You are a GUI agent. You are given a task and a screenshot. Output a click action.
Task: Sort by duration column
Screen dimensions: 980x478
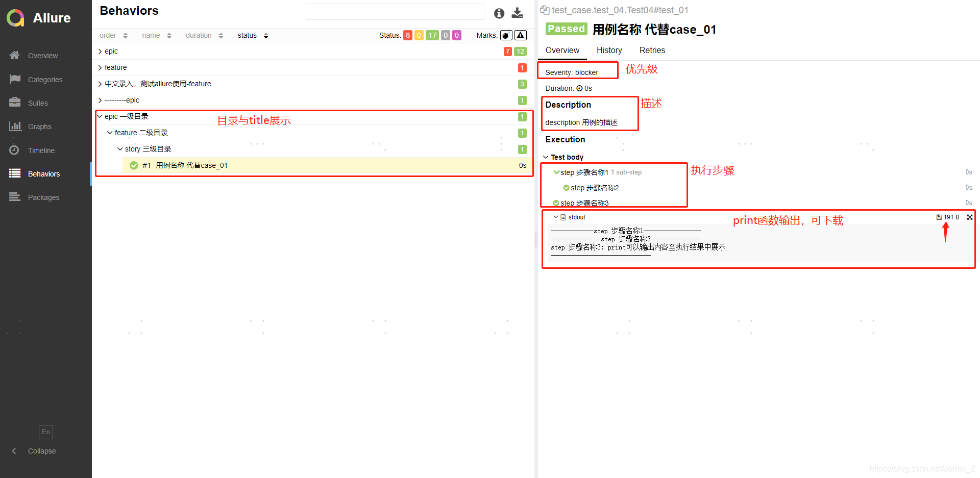(204, 35)
